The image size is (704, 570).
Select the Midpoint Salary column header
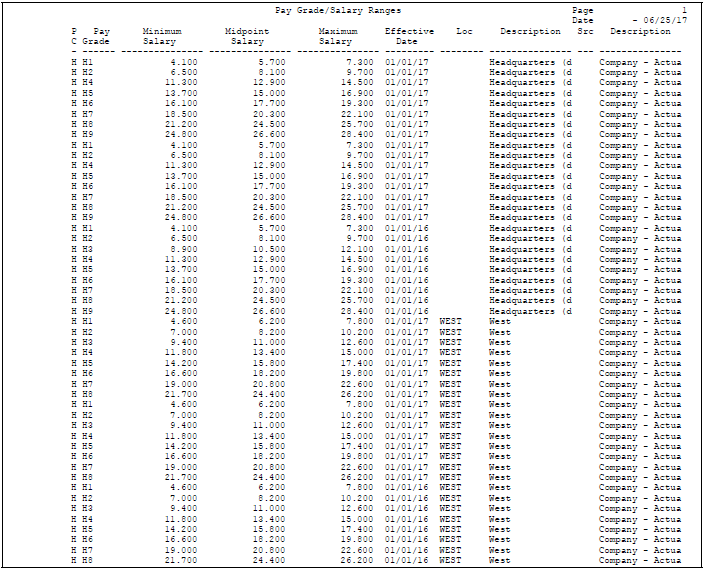point(247,36)
